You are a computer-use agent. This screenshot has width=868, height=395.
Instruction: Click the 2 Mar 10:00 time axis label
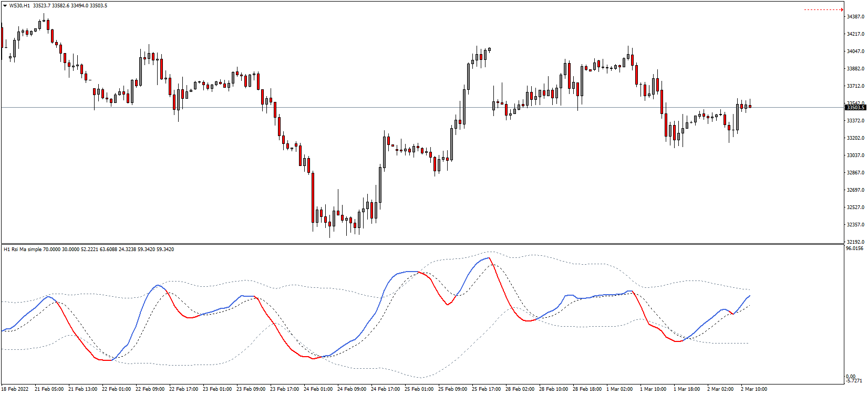pos(754,389)
